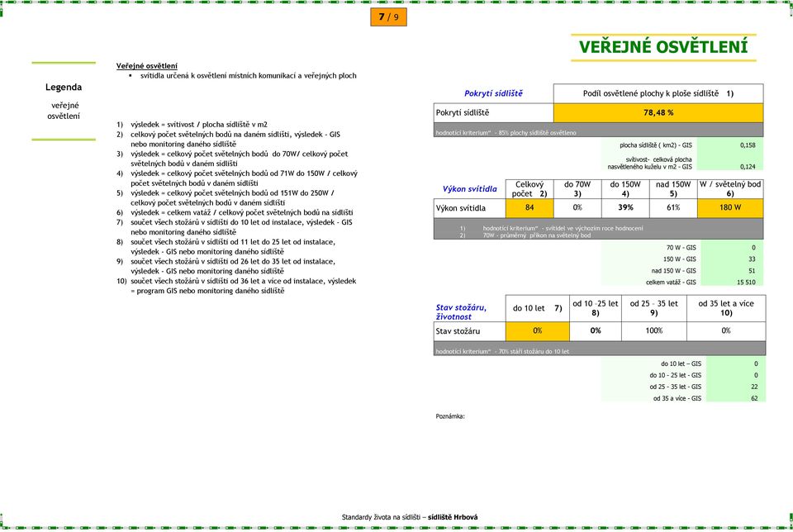This screenshot has height=532, width=793.
Task: Select the underlined 'Veřejné osvětlení' heading
Action: point(147,66)
